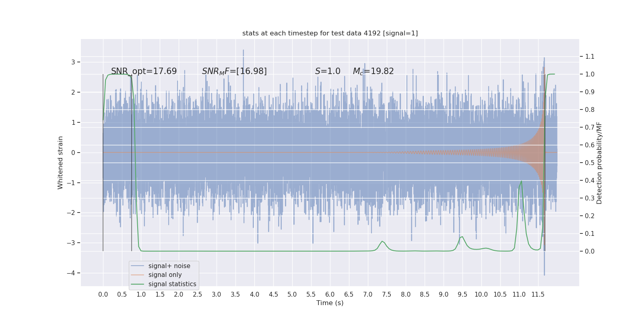Click right y-axis tick label 0.5
Viewport: 644px width, 322px height.
click(590, 163)
